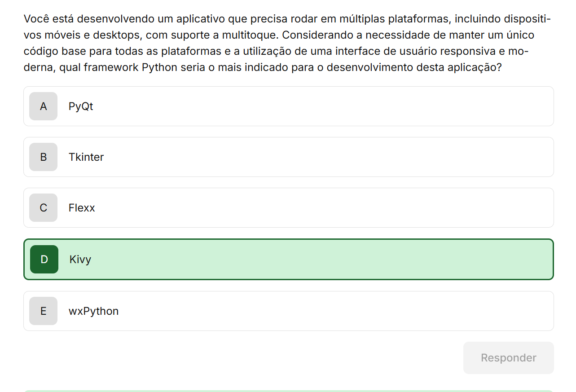Click the 'Flexx' text label
The height and width of the screenshot is (392, 576).
click(82, 208)
